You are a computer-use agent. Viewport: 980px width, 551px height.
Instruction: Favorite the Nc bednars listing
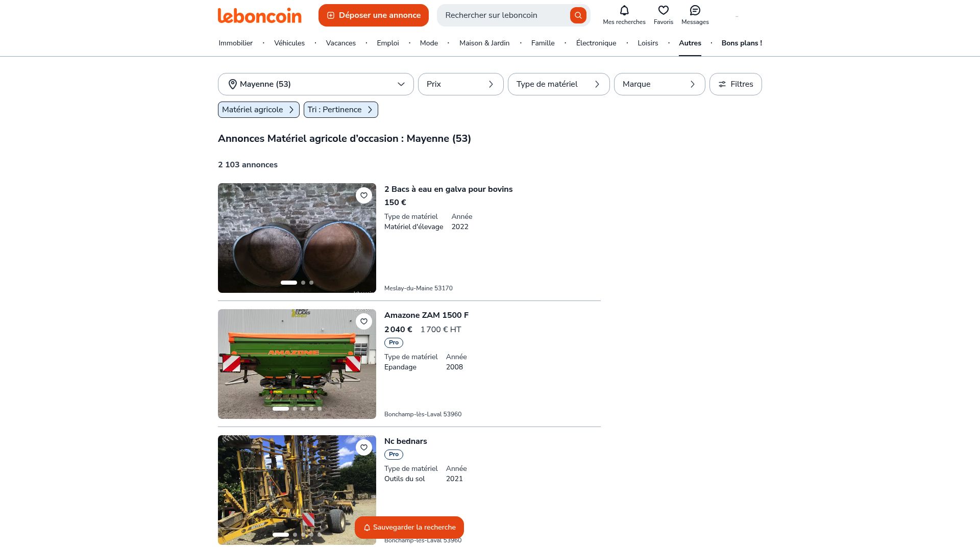(364, 447)
